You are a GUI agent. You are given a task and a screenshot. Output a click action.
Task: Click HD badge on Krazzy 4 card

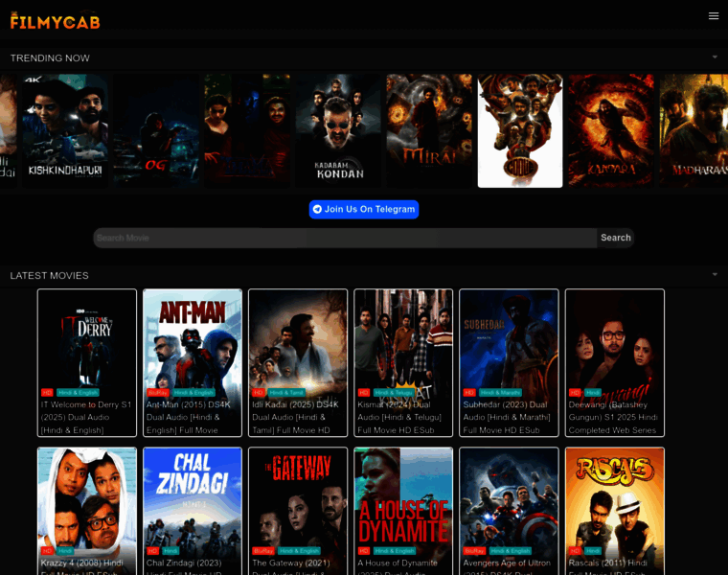coord(47,551)
